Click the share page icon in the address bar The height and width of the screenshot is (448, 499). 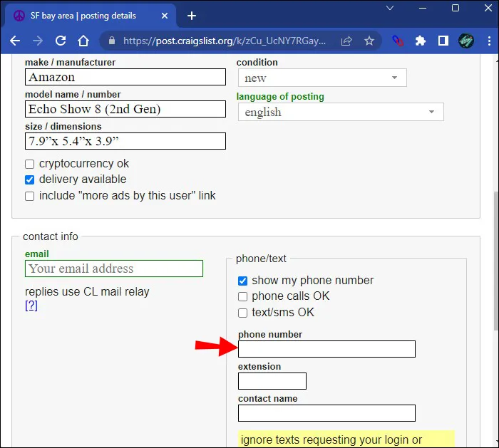(346, 41)
